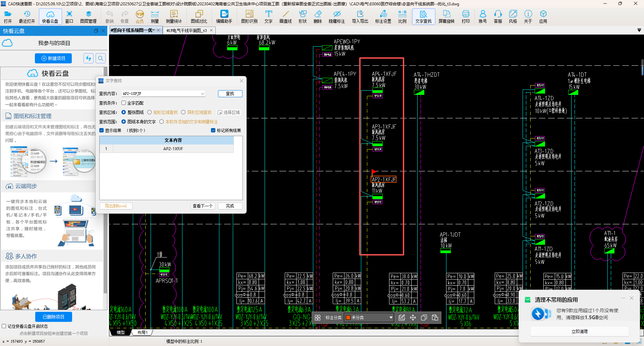Open the 图形识别 shape recognition tool
644x346 pixels.
tap(249, 16)
